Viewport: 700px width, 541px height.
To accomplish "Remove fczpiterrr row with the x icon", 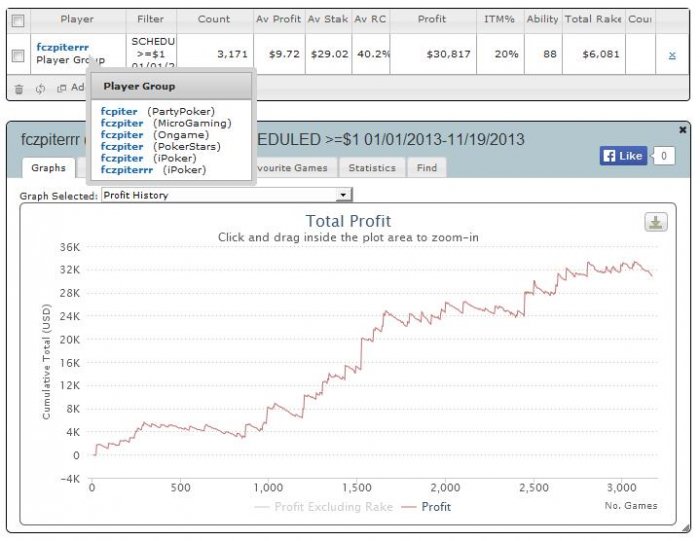I will pos(672,55).
